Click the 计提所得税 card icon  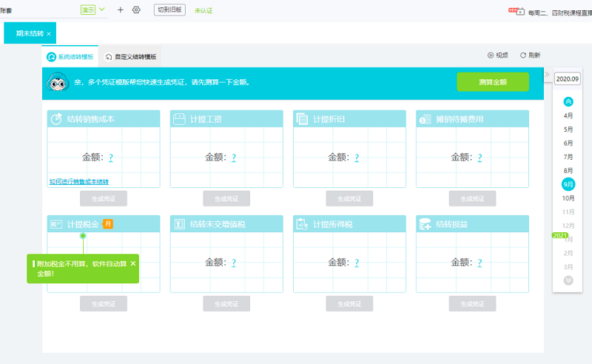[x=302, y=224]
